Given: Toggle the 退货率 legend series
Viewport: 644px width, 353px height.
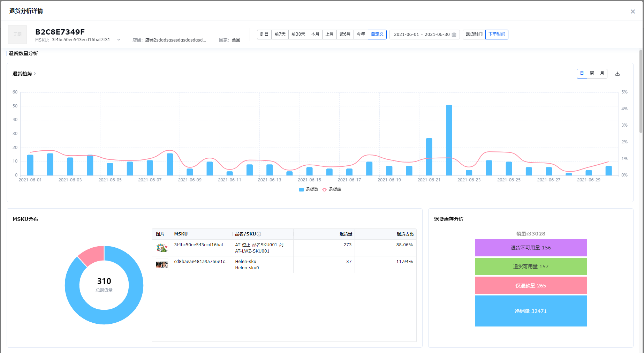Looking at the screenshot, I should coord(332,189).
